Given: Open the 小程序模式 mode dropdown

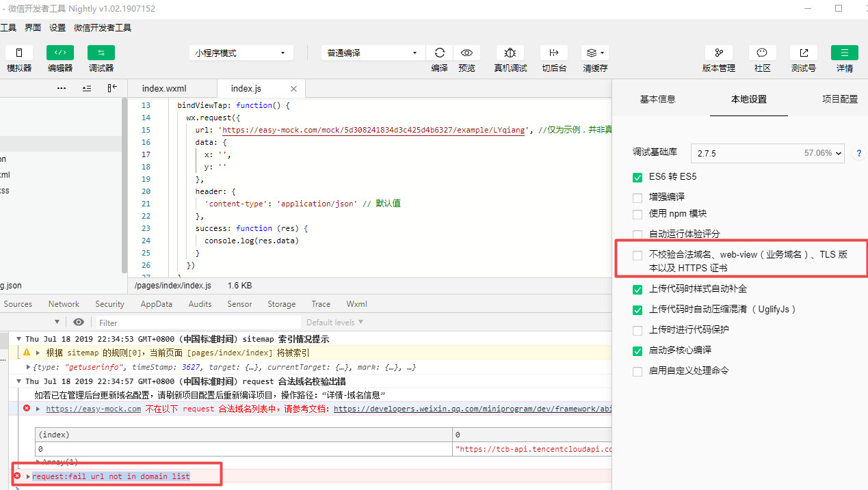Looking at the screenshot, I should click(x=241, y=53).
